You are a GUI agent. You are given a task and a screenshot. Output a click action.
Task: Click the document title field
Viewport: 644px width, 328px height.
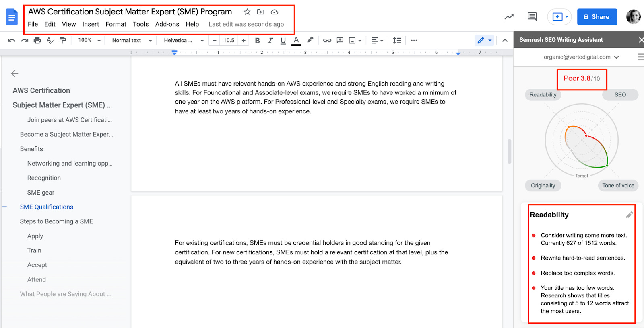pyautogui.click(x=130, y=12)
